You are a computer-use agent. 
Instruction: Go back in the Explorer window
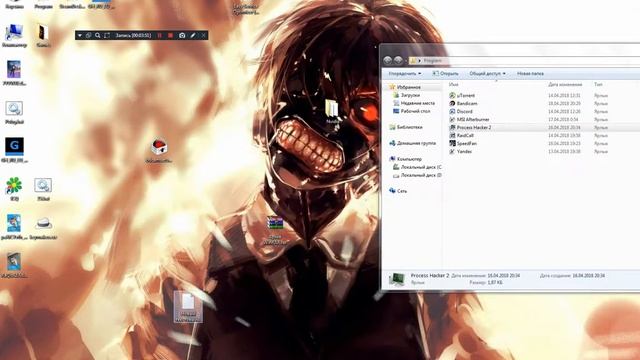pyautogui.click(x=387, y=60)
